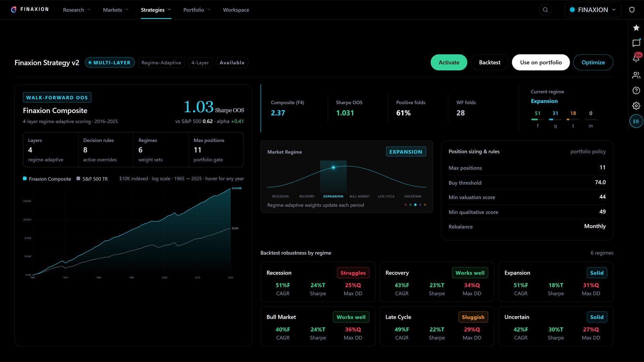The image size is (644, 362).
Task: Open the chat messages sidebar icon
Action: click(x=636, y=43)
